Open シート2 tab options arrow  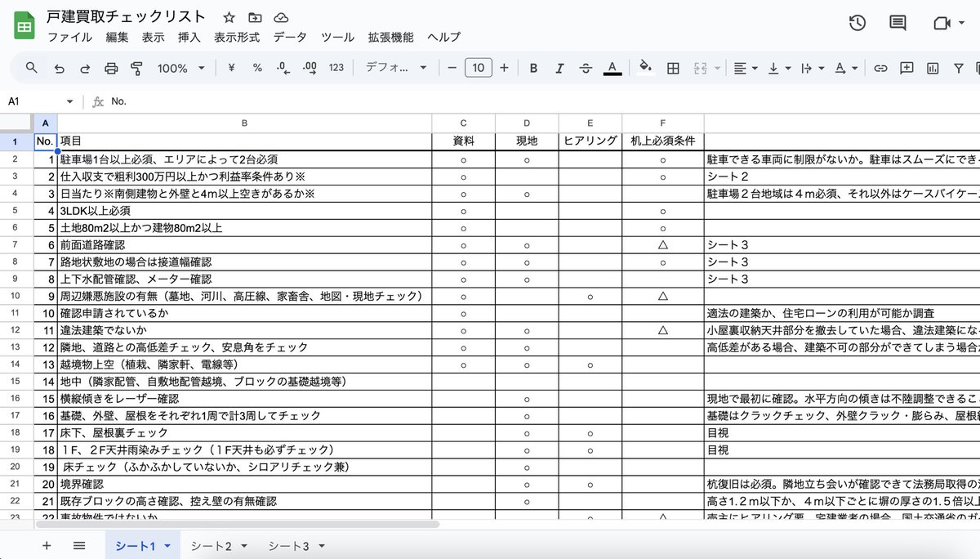[244, 545]
